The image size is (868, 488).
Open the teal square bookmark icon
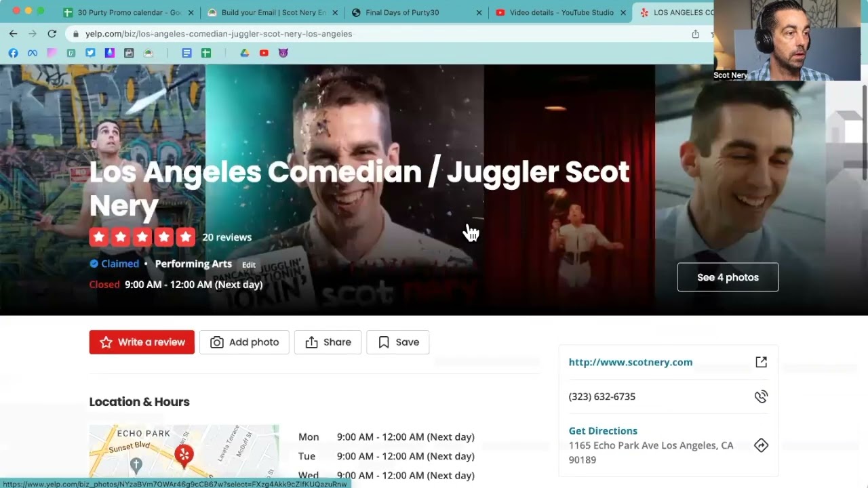pyautogui.click(x=71, y=53)
